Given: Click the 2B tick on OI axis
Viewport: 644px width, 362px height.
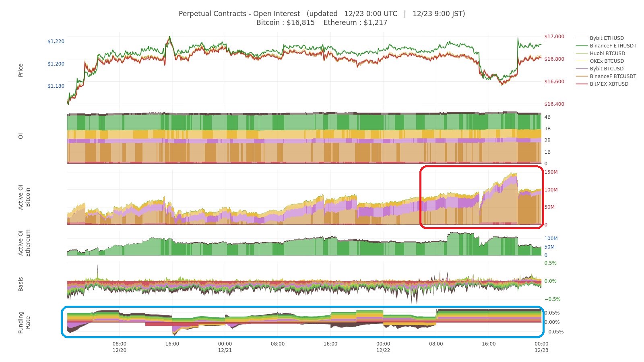Looking at the screenshot, I should coord(547,140).
